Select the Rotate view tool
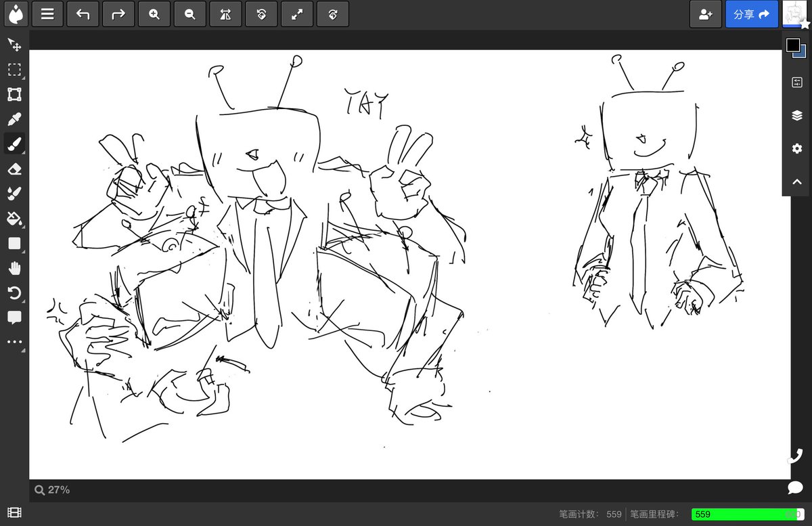Viewport: 812px width, 526px height. tap(14, 292)
